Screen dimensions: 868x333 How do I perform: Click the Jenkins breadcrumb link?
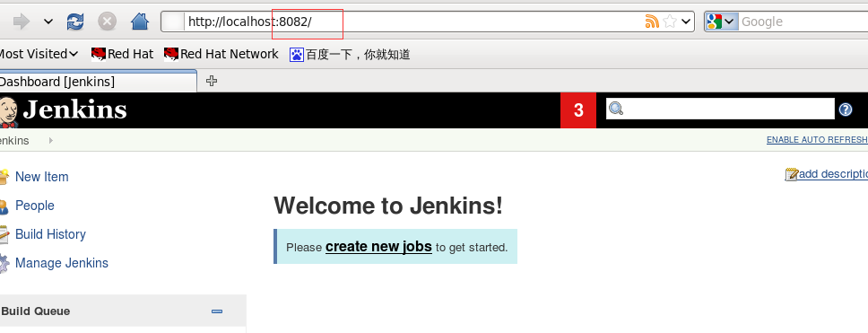point(14,141)
